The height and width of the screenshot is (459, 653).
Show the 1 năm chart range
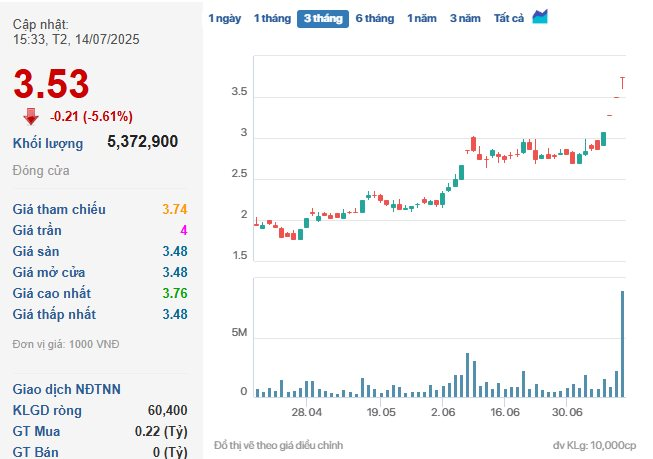coord(422,18)
